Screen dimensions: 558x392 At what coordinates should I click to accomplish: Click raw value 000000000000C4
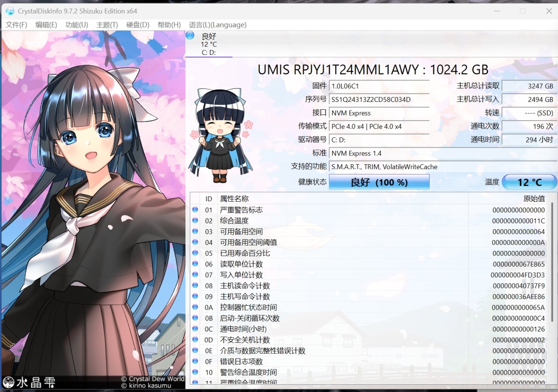(518, 318)
